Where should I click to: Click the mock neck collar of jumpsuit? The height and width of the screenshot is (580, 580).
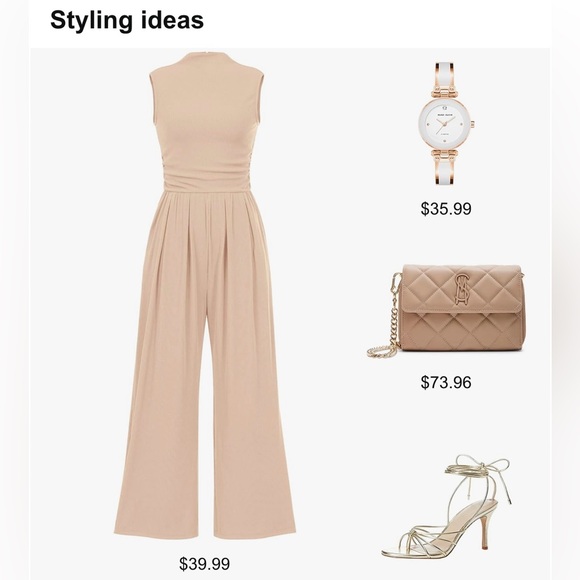pos(206,61)
